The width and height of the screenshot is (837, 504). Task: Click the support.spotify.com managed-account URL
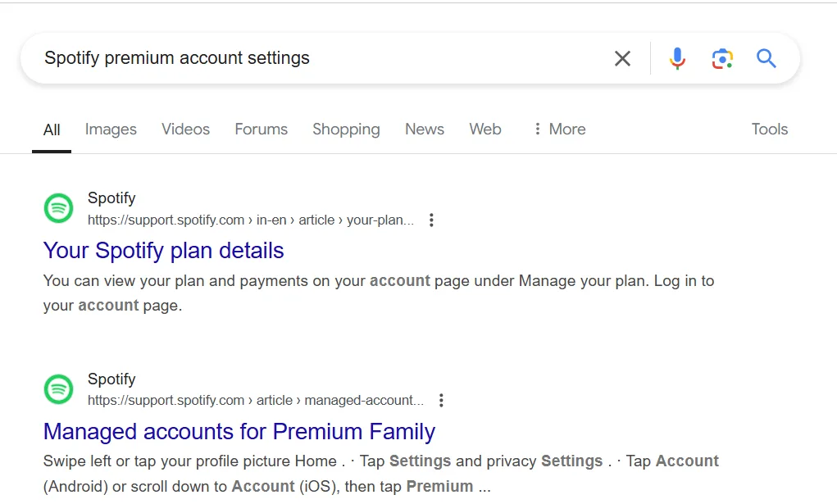pos(256,401)
